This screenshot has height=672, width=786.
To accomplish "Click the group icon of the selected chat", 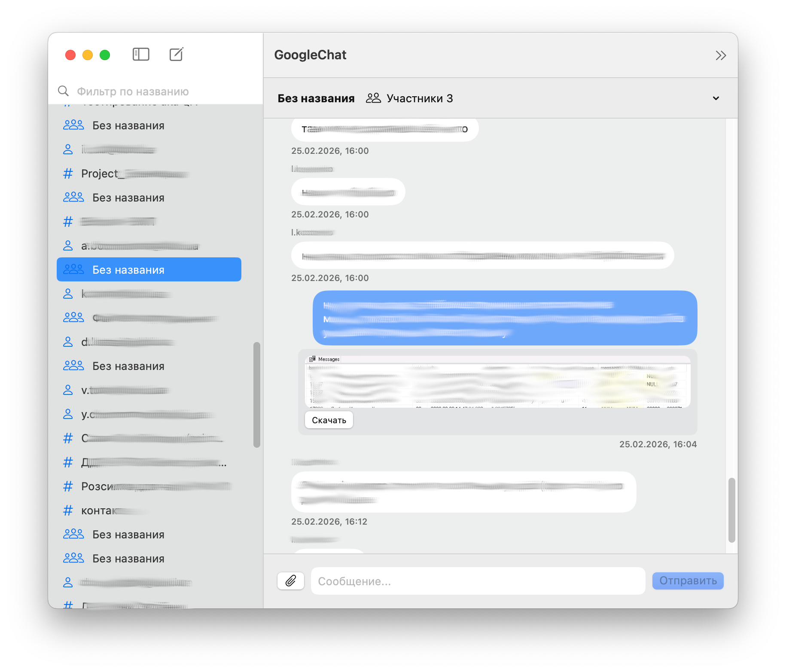I will [x=73, y=269].
